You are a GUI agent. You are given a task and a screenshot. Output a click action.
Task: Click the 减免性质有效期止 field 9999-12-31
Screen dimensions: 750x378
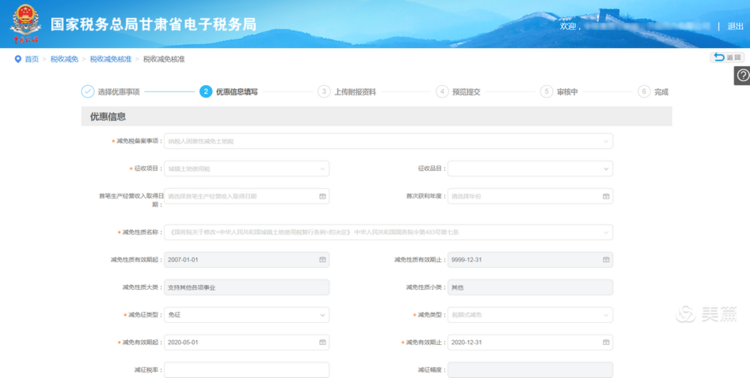(530, 260)
